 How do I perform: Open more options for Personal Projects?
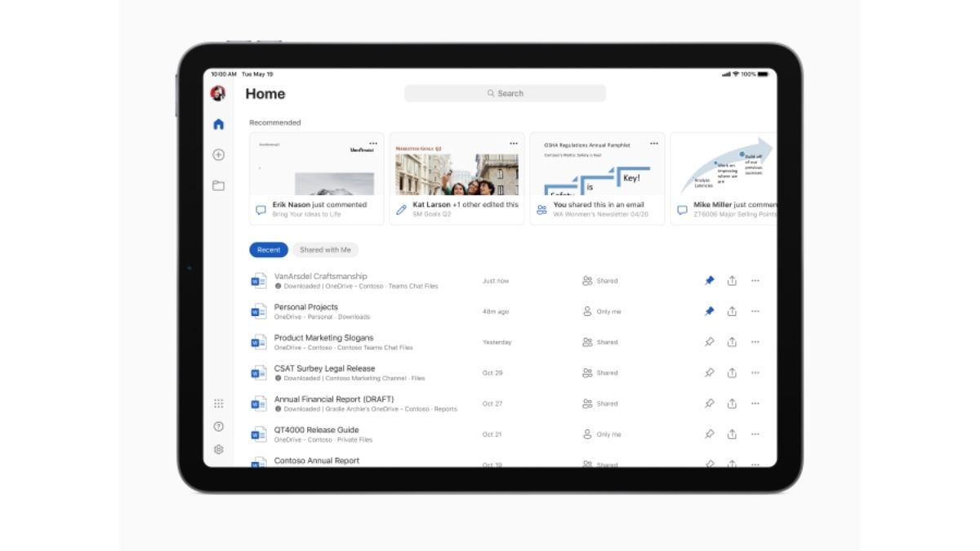(x=755, y=311)
